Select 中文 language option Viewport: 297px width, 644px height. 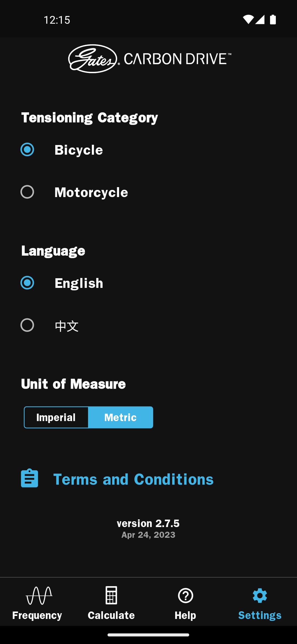coord(28,326)
